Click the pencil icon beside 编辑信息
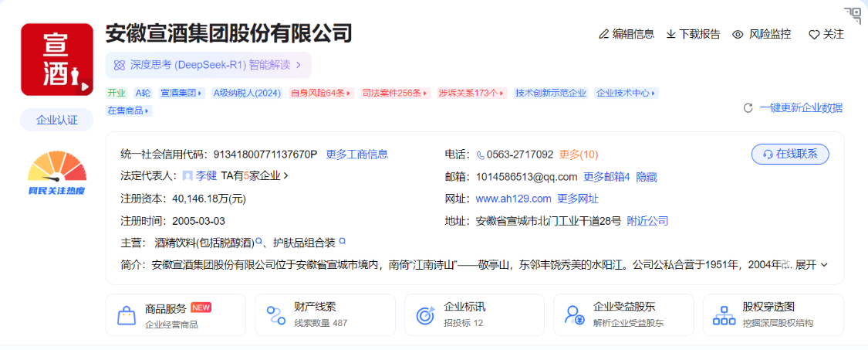 [x=604, y=34]
